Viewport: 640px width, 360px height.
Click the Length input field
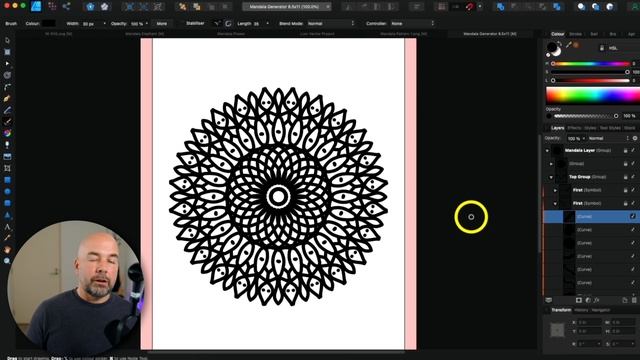(259, 24)
